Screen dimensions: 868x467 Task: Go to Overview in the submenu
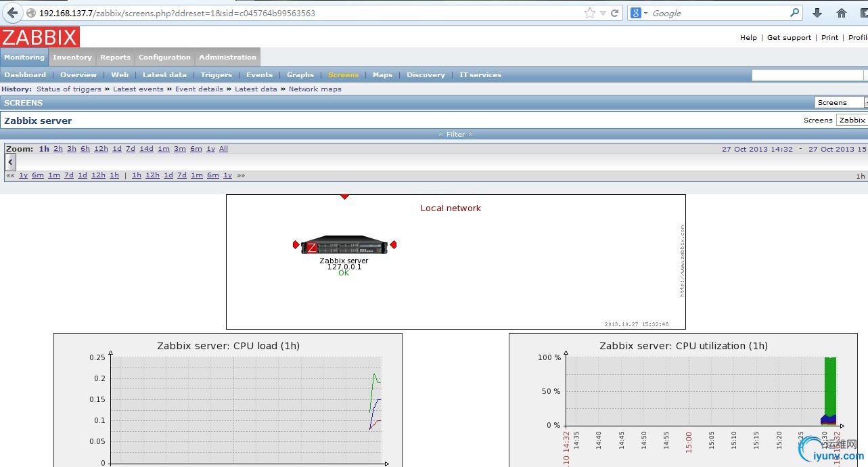click(78, 75)
